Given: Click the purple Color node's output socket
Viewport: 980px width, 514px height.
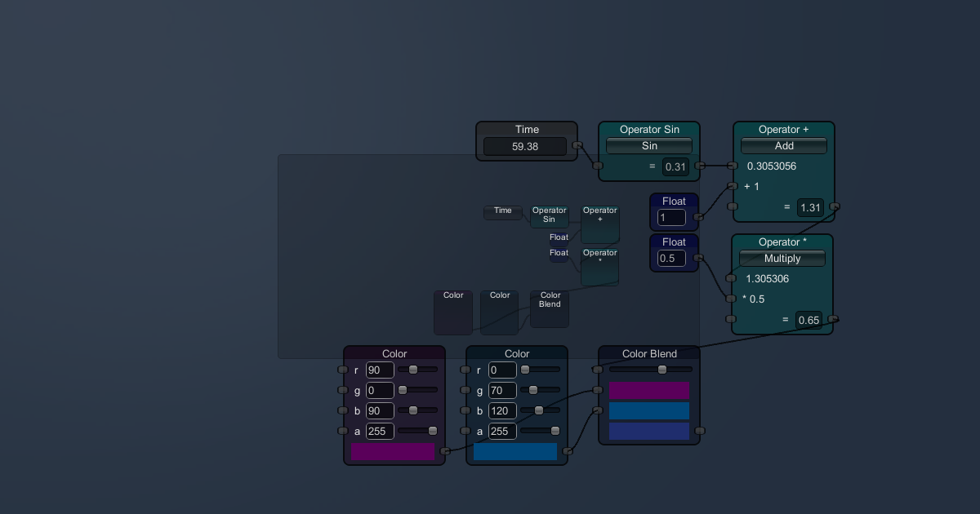Looking at the screenshot, I should (445, 450).
